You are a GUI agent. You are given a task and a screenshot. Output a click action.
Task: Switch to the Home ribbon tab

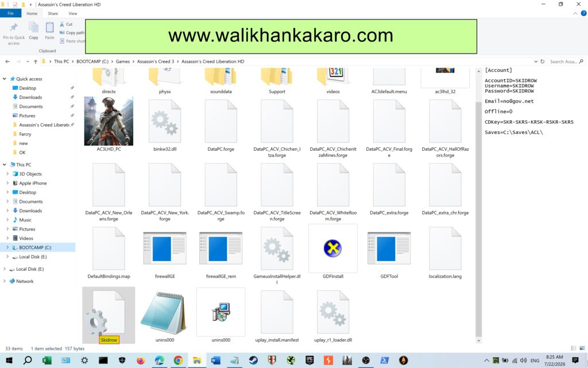pyautogui.click(x=32, y=14)
